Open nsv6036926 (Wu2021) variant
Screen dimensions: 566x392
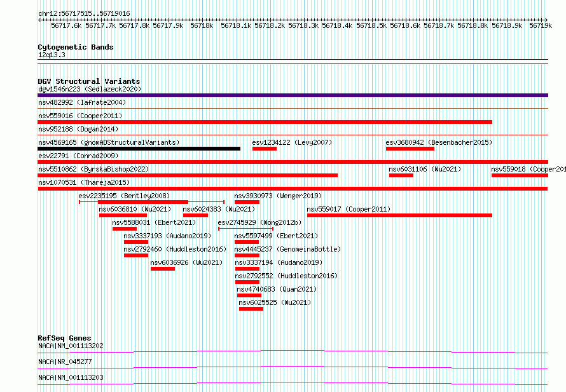point(186,262)
